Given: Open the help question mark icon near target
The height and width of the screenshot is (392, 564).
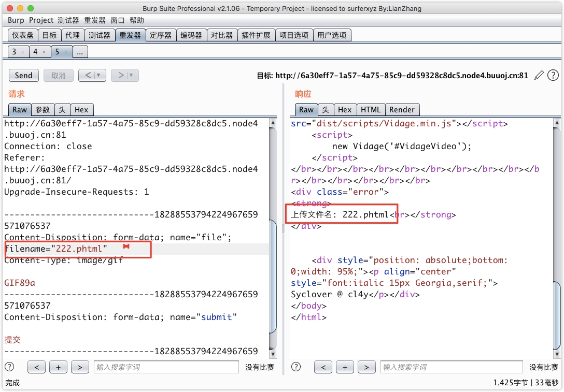Looking at the screenshot, I should point(553,75).
